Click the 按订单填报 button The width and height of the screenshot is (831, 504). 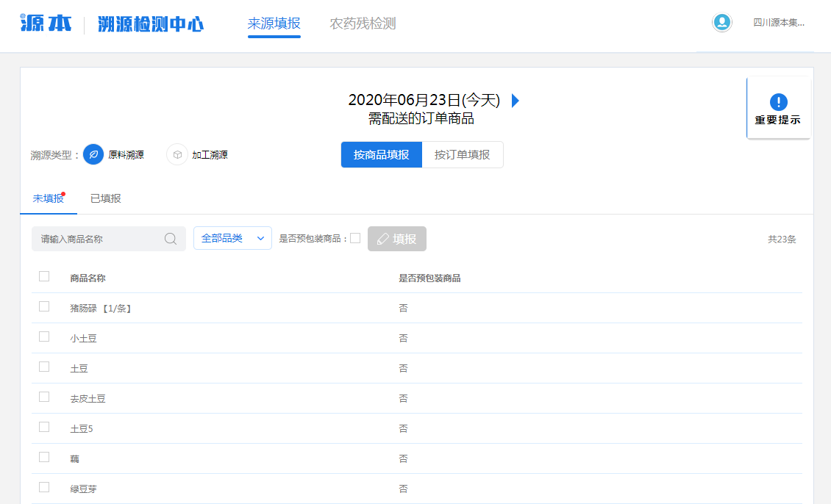pyautogui.click(x=463, y=154)
